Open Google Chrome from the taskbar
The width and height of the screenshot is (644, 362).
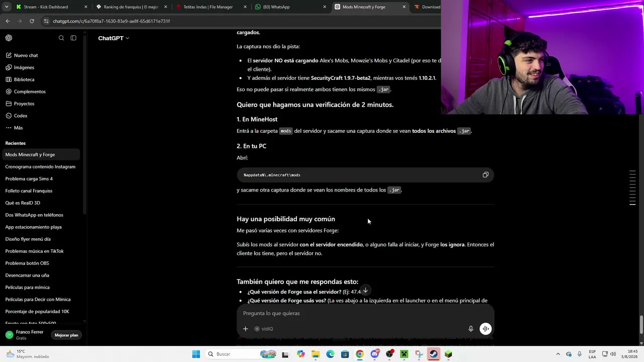click(360, 354)
